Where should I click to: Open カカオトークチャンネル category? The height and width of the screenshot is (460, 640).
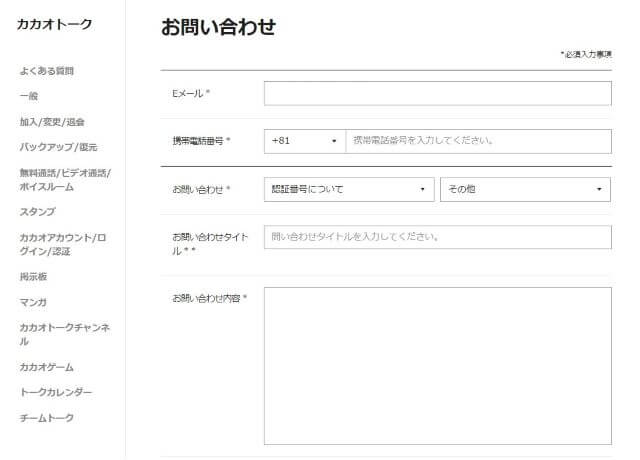pos(65,334)
